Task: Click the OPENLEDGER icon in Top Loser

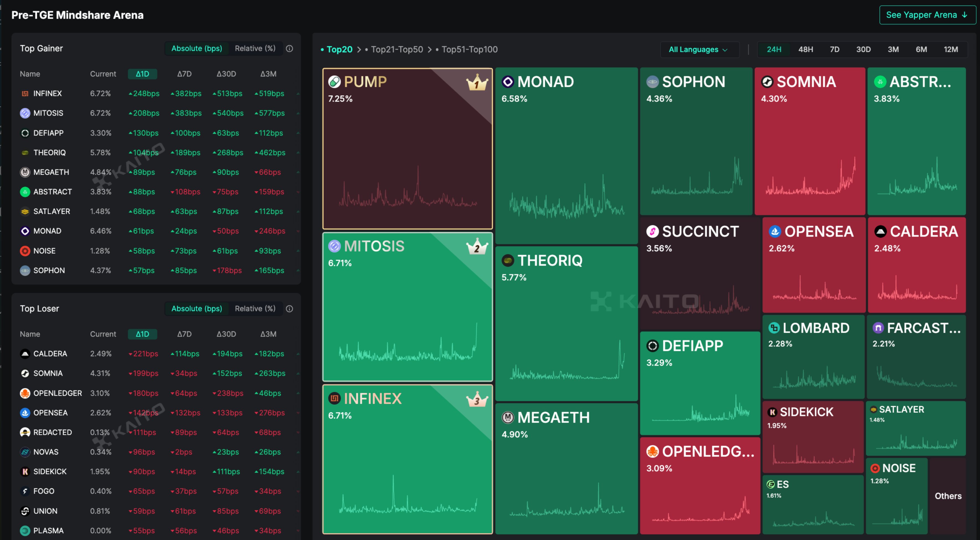Action: (x=25, y=393)
